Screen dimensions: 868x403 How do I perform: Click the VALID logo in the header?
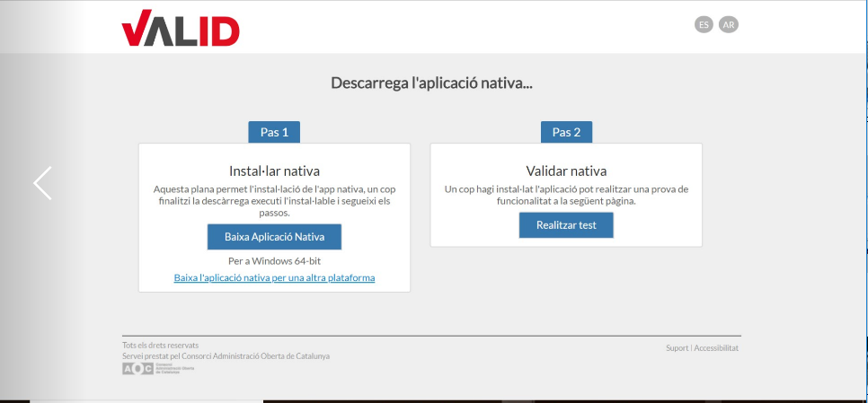tap(181, 28)
